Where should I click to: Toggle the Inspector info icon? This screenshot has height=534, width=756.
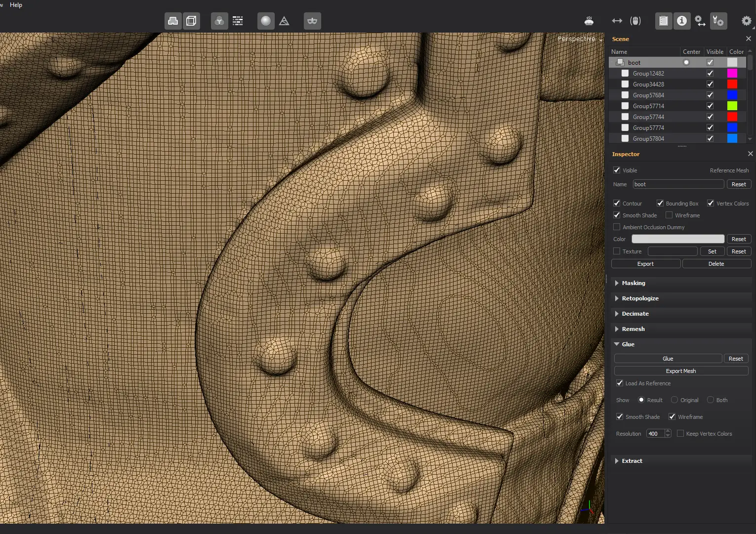pos(682,21)
